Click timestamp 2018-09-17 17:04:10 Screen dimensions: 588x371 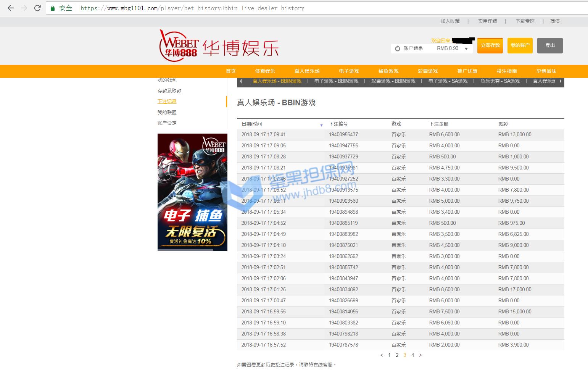[x=264, y=245]
